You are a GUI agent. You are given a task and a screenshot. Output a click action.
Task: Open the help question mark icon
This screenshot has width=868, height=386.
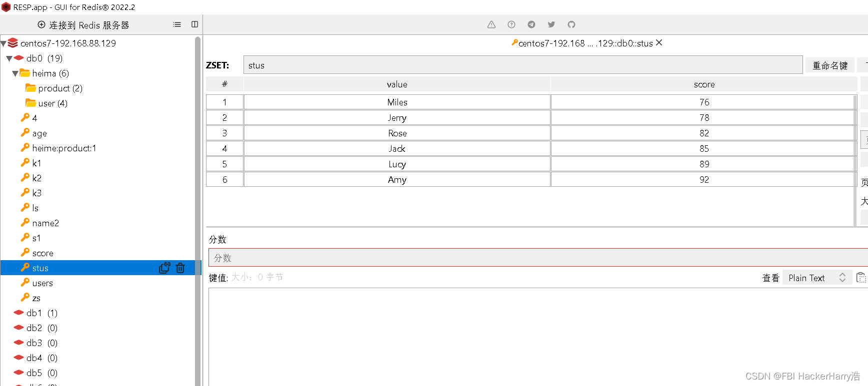[511, 24]
